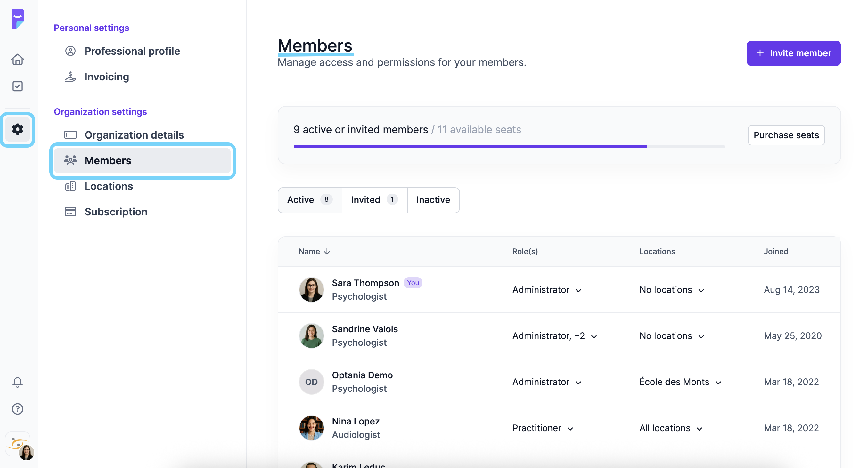Expand Sara Thompson's Administrator role dropdown

546,290
